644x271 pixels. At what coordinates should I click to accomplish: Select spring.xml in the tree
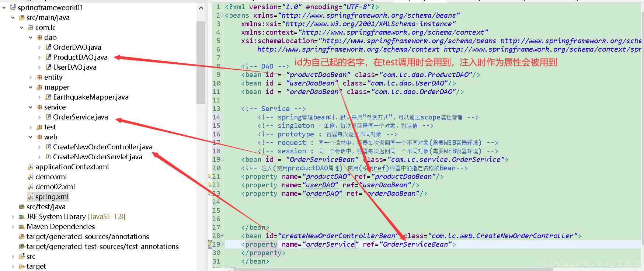[52, 197]
